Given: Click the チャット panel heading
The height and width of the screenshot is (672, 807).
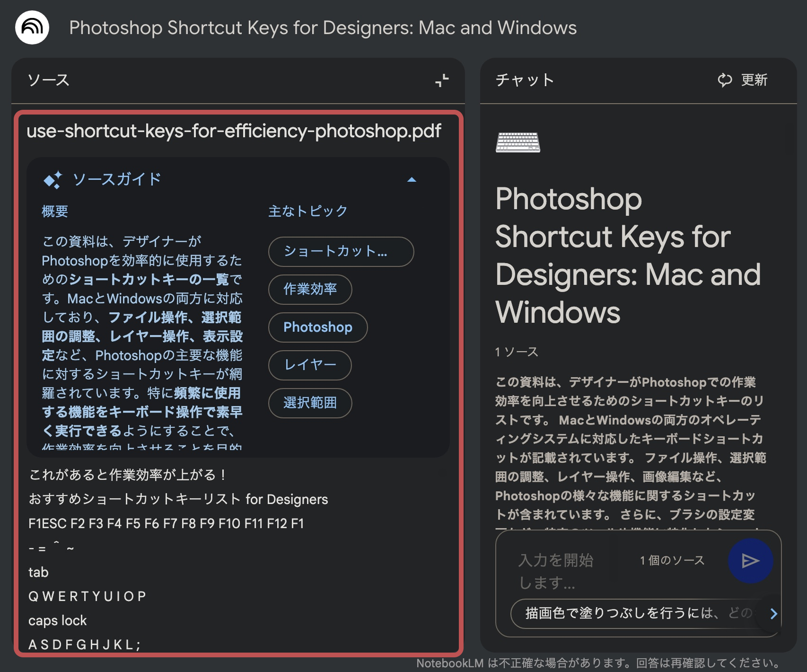Looking at the screenshot, I should coord(525,80).
